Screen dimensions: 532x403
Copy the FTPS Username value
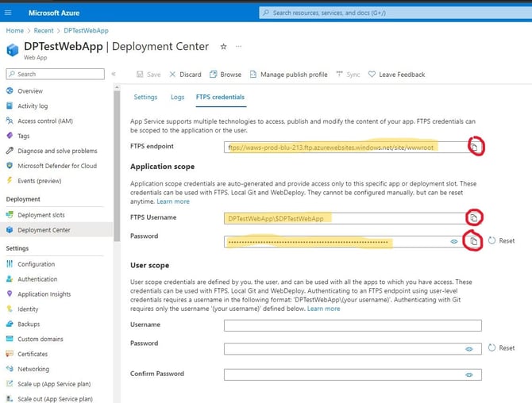pyautogui.click(x=473, y=217)
